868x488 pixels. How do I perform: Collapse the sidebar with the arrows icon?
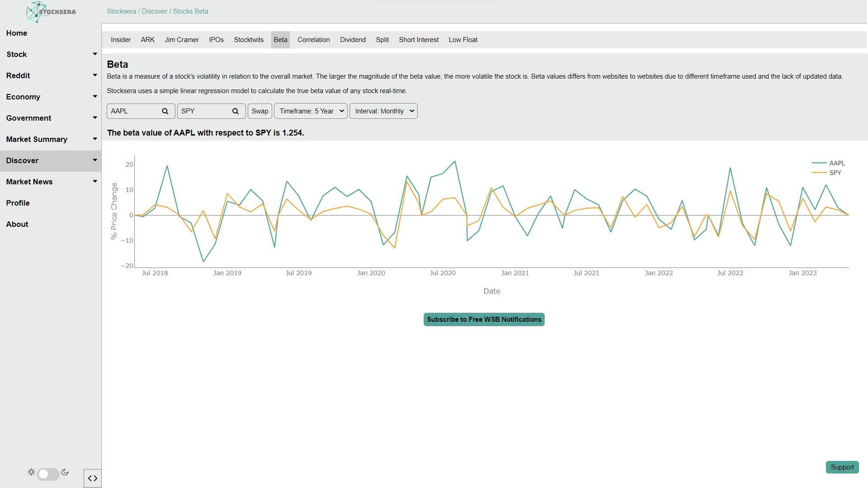point(93,478)
